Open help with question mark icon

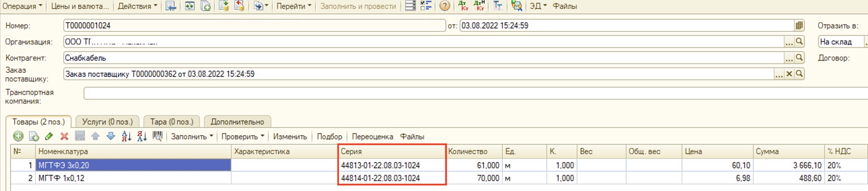[445, 6]
